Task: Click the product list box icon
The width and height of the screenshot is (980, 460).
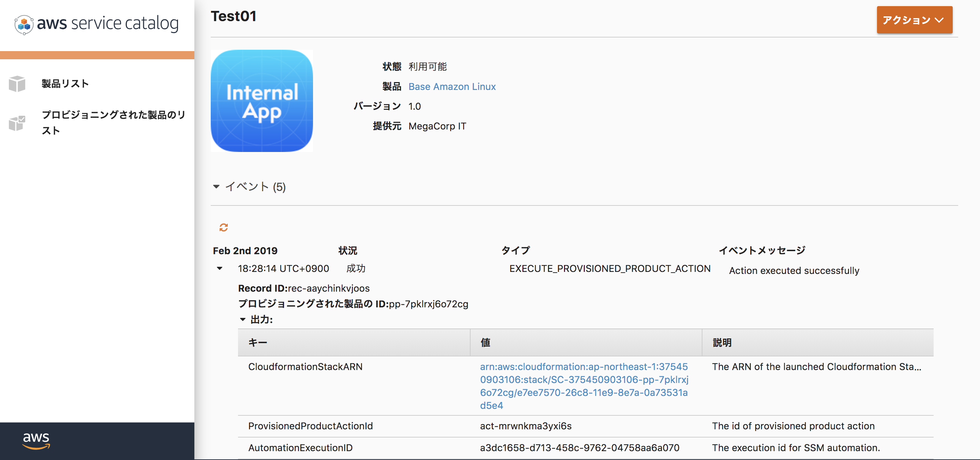Action: click(x=17, y=83)
